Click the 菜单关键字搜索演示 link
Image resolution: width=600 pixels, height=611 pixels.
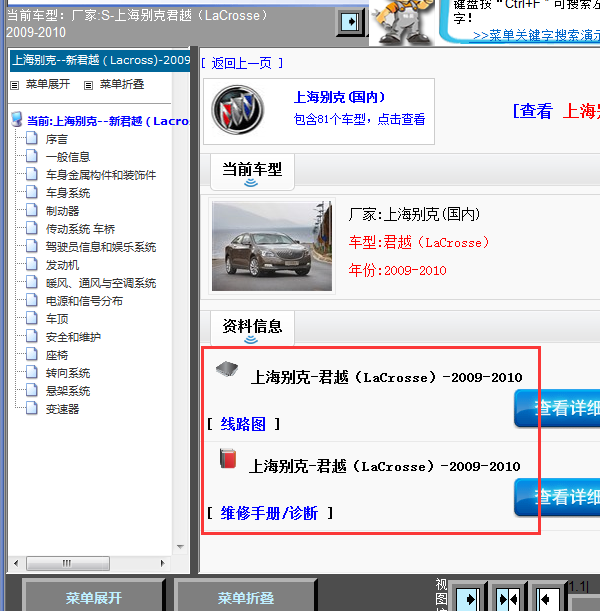tap(536, 35)
